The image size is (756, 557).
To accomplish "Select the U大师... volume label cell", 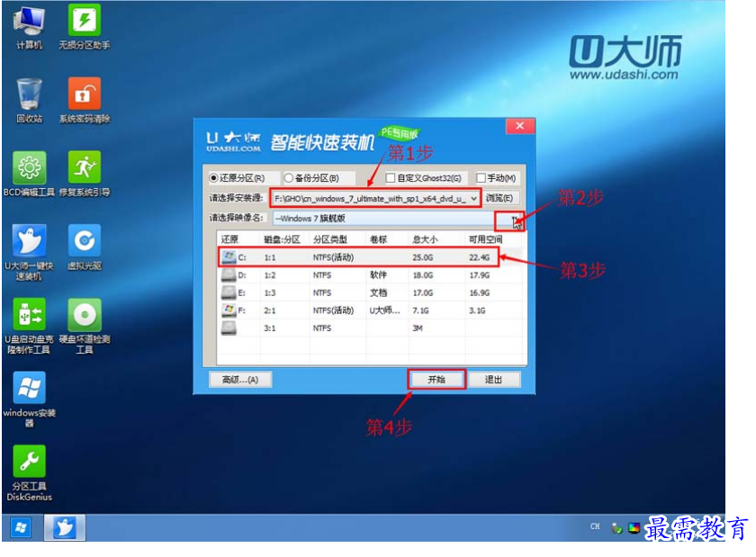I will point(385,310).
